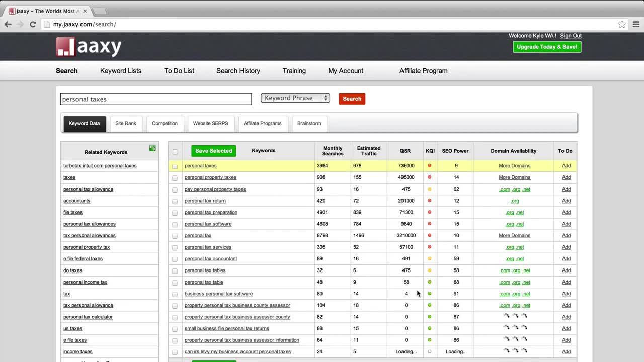Click green KQI dot for personal tax table

(429, 282)
